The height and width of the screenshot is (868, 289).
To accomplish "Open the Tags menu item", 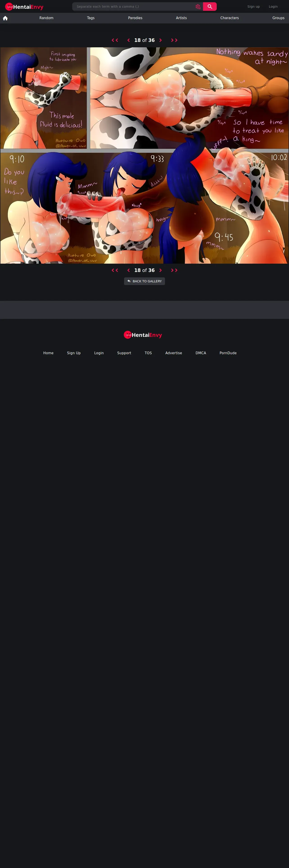I will point(91,18).
